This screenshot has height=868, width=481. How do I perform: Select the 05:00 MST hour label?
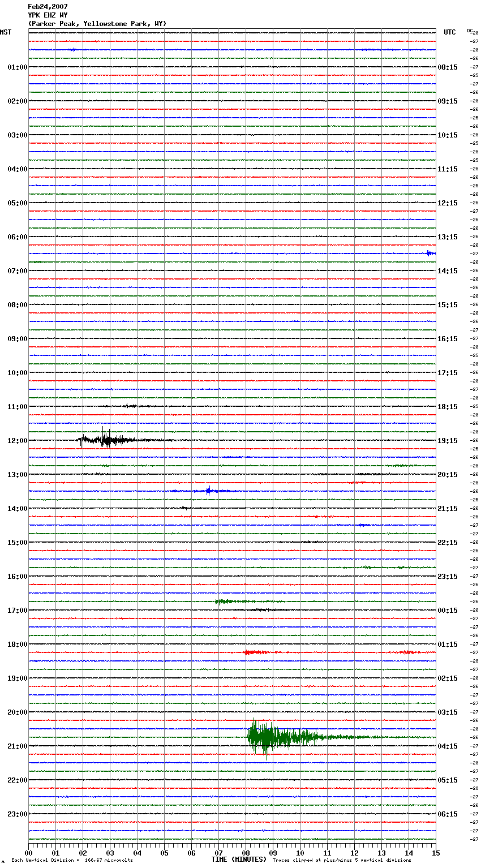coord(18,203)
